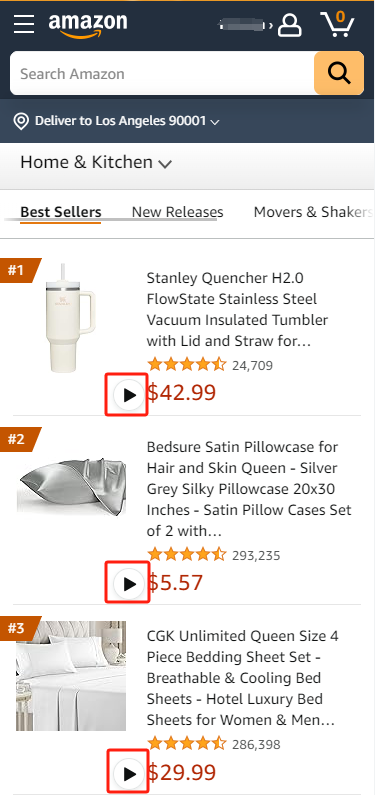Select the Best Sellers tab
Viewport: 375px width, 795px height.
click(61, 212)
